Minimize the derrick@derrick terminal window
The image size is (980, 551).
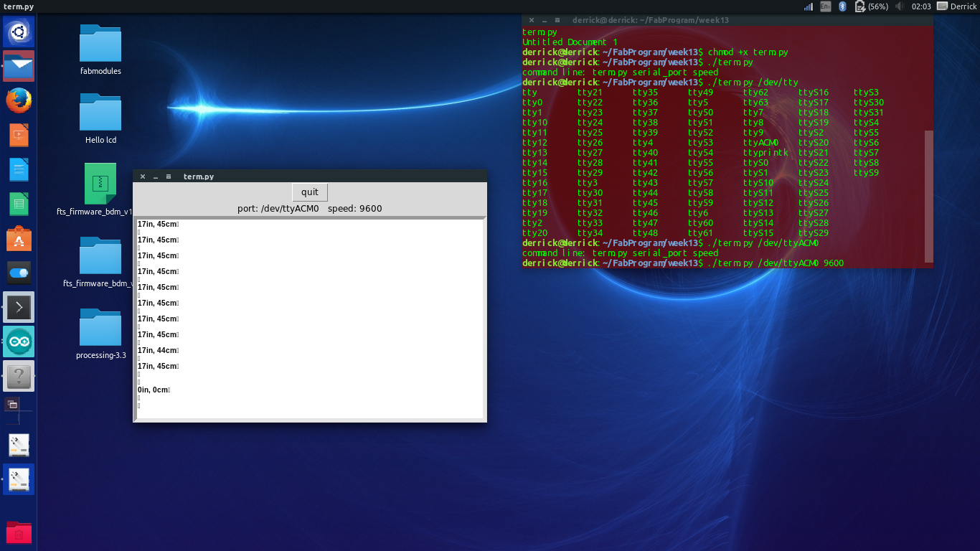(544, 21)
